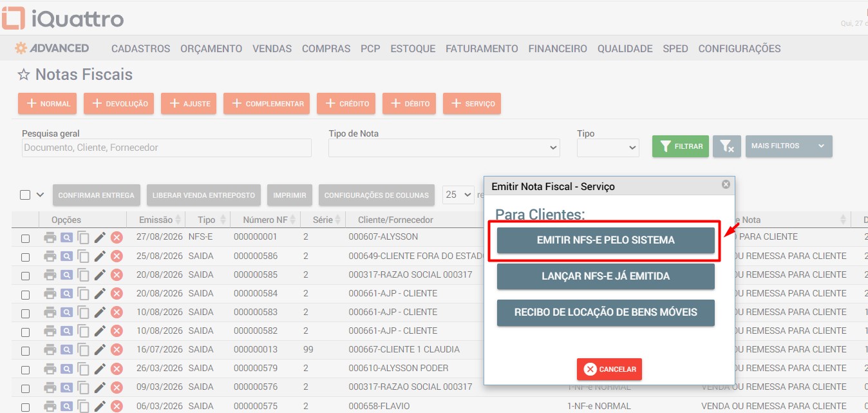Tick checkbox for note 000000013 row

click(x=25, y=350)
